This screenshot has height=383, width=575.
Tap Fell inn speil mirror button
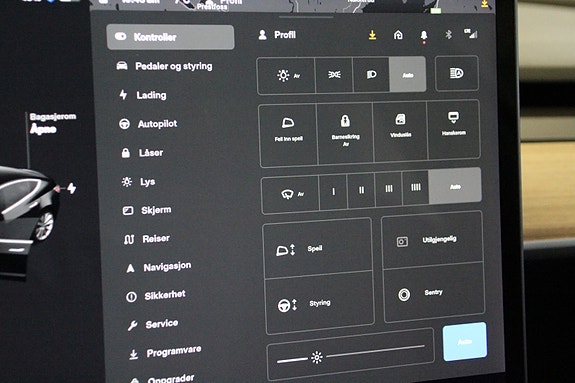pos(288,135)
